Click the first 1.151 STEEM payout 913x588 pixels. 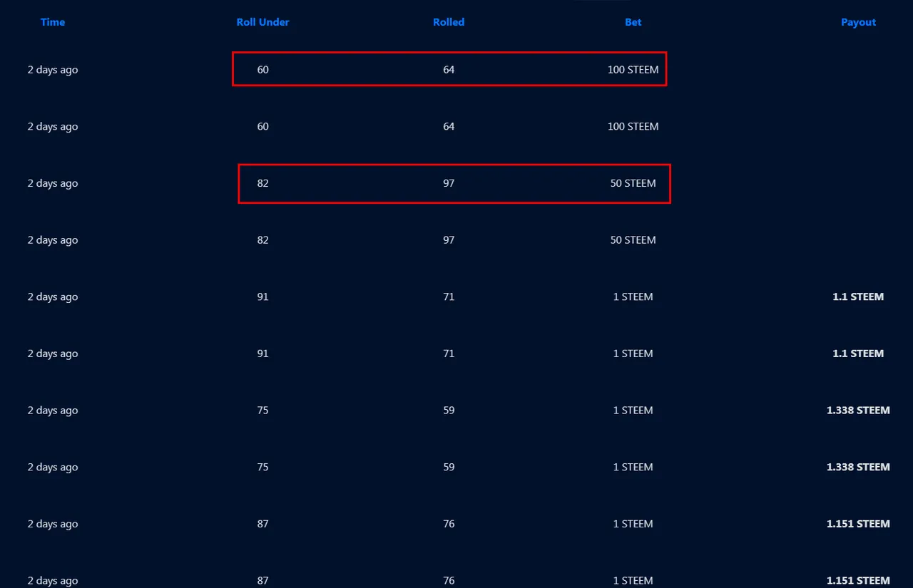click(858, 524)
